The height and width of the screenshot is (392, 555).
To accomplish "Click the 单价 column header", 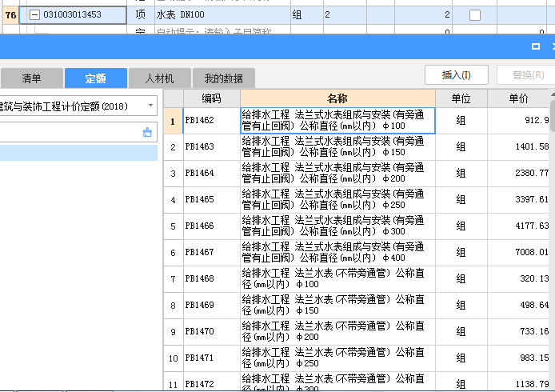I will point(518,98).
